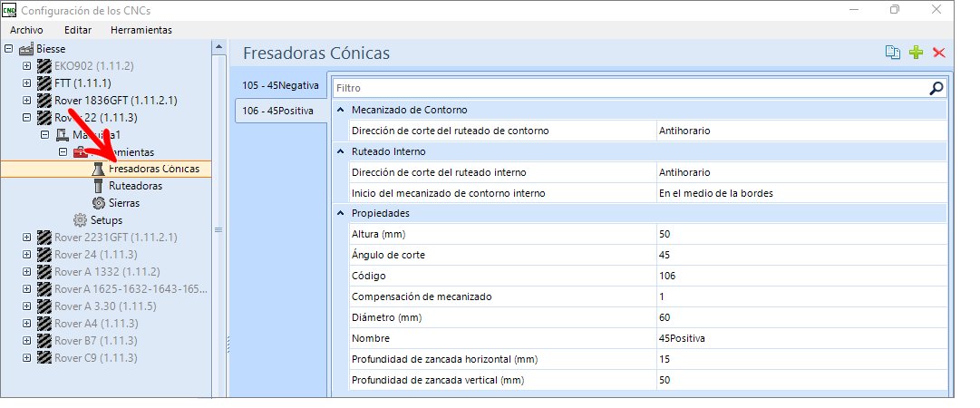Screen dimensions: 980x408
Task: Click the copy tool icon in header
Action: click(893, 53)
